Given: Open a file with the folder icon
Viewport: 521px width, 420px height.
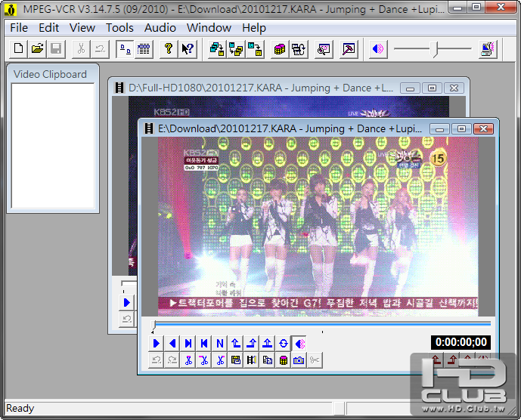Looking at the screenshot, I should pos(37,49).
